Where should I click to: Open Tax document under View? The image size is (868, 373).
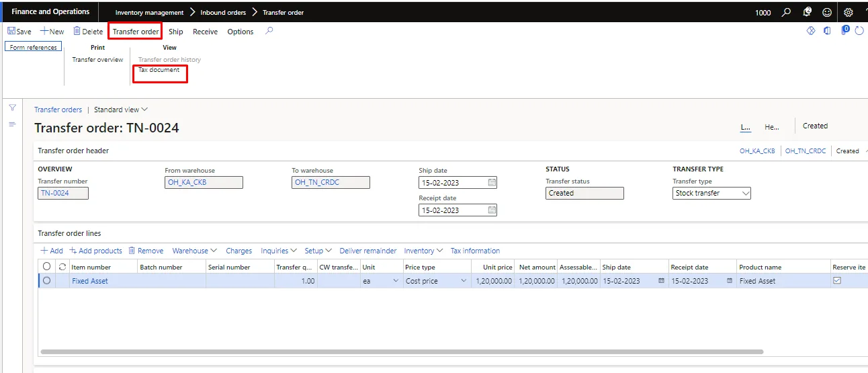point(159,70)
